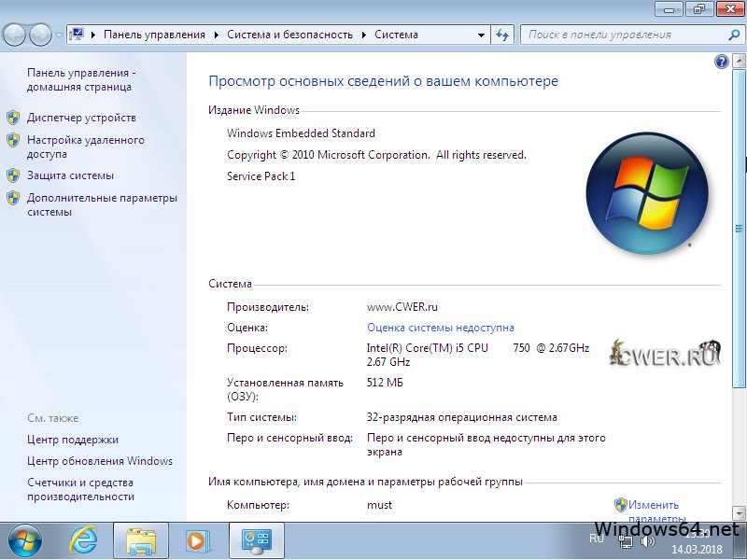Viewport: 747px width, 560px height.
Task: Select Система breadcrumb item
Action: coord(396,35)
